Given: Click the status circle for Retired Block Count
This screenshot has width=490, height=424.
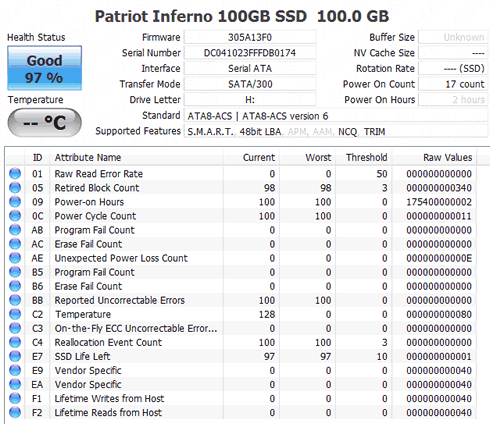Looking at the screenshot, I should coord(15,188).
